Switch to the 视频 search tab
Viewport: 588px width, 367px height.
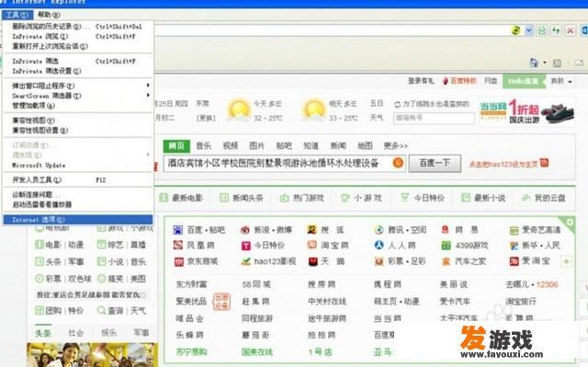click(x=231, y=145)
